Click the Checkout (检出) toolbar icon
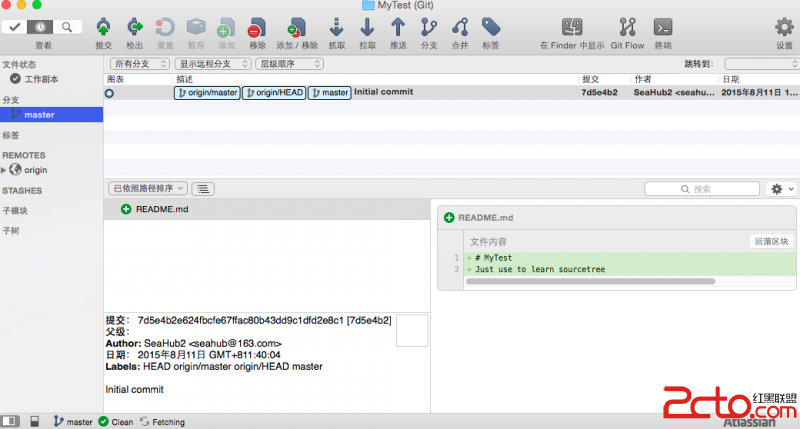Screen dimensions: 800x429 tap(134, 27)
